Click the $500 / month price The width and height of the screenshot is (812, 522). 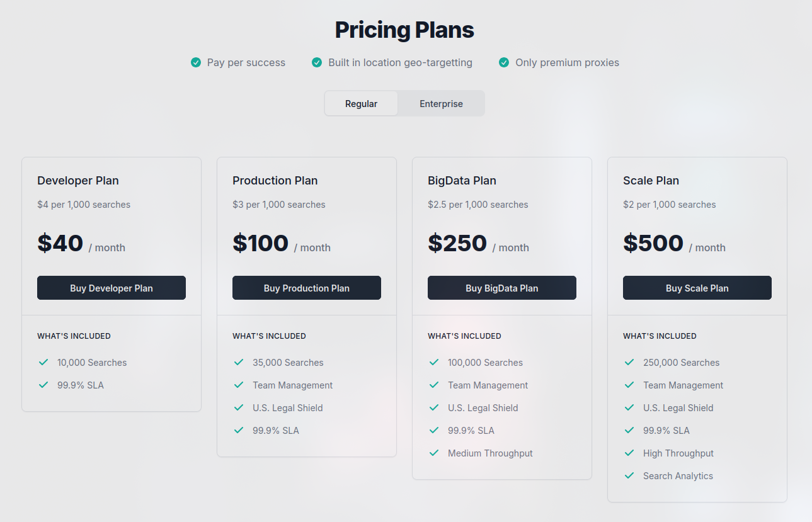[x=673, y=244]
